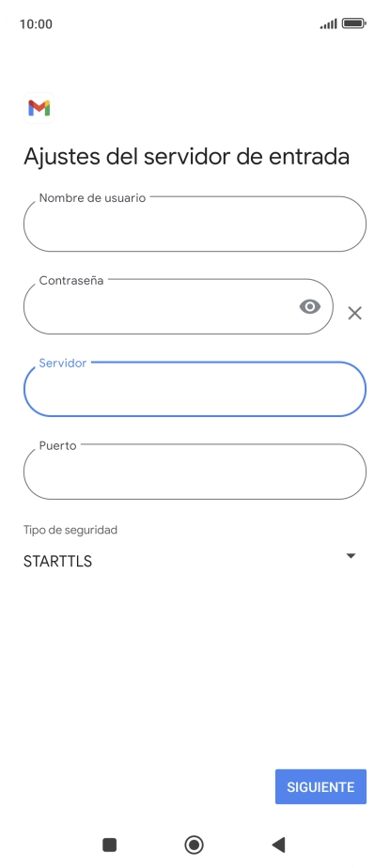Tap the battery icon in status bar
The width and height of the screenshot is (390, 868).
coord(353,23)
